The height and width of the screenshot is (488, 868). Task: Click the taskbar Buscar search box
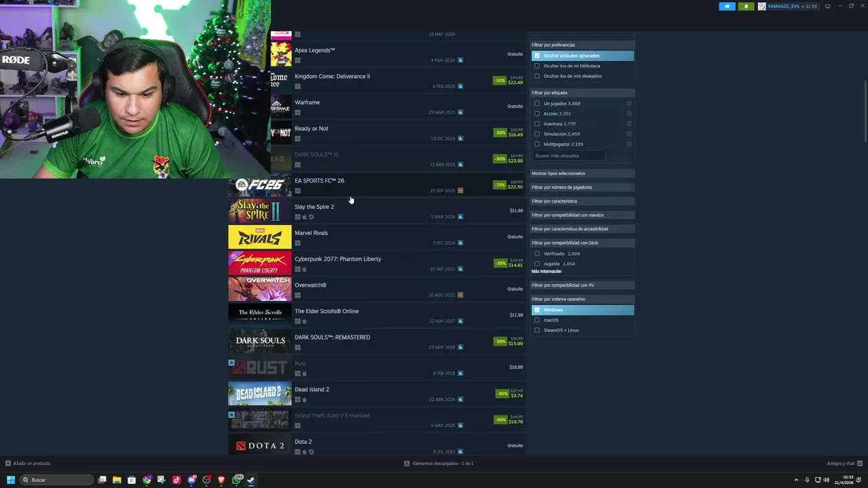(57, 480)
